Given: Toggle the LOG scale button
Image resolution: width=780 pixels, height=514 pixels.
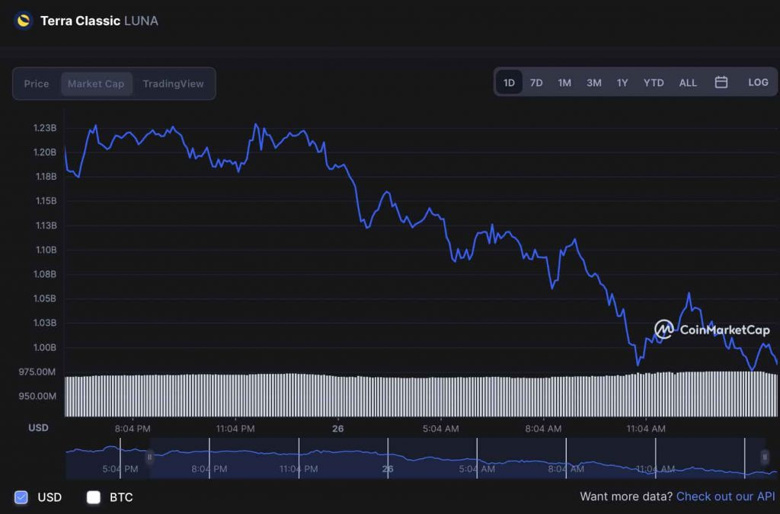Looking at the screenshot, I should tap(758, 82).
